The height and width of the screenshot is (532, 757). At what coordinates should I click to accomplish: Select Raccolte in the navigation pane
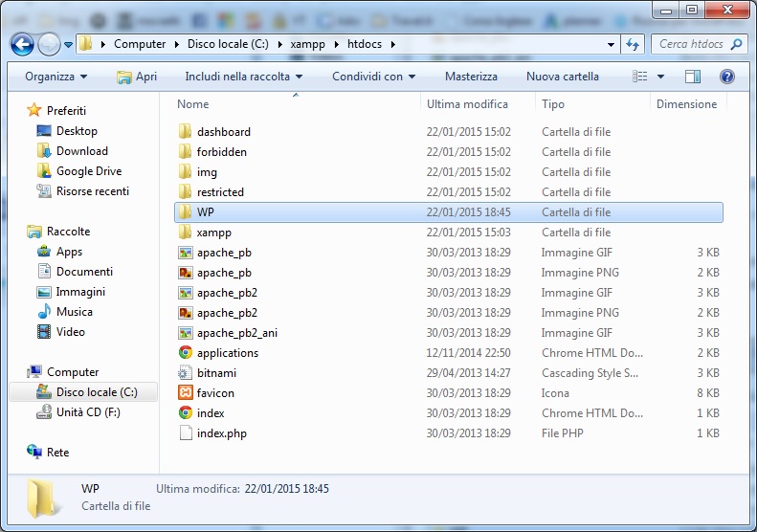(x=59, y=232)
